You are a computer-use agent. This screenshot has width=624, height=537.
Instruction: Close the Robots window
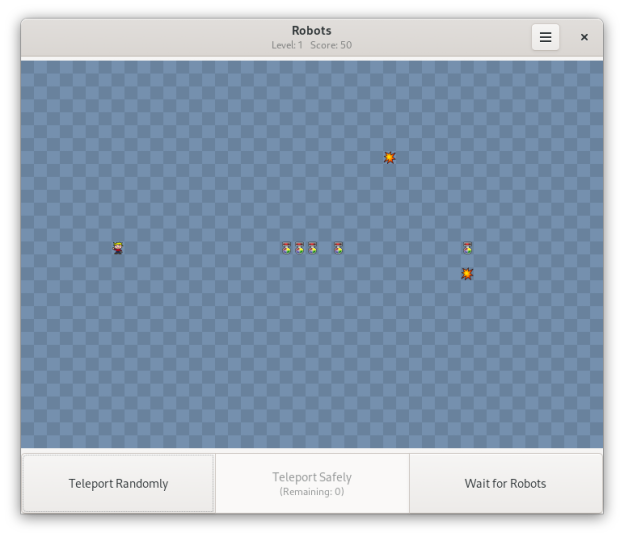pyautogui.click(x=584, y=37)
